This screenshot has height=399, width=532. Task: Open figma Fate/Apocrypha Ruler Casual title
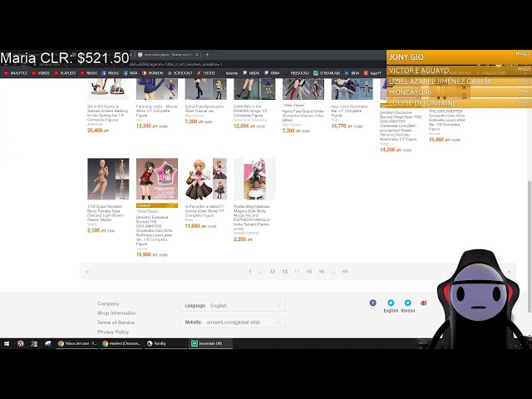tap(204, 109)
